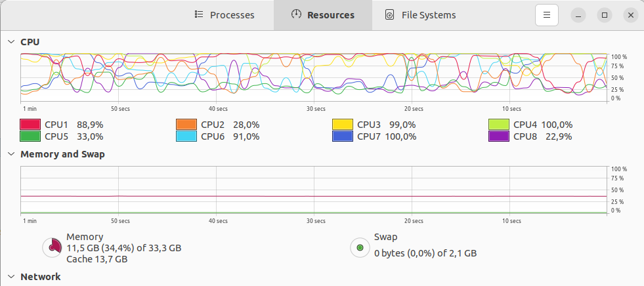The width and height of the screenshot is (644, 286).
Task: Click the Memory and Swap heading
Action: point(62,154)
